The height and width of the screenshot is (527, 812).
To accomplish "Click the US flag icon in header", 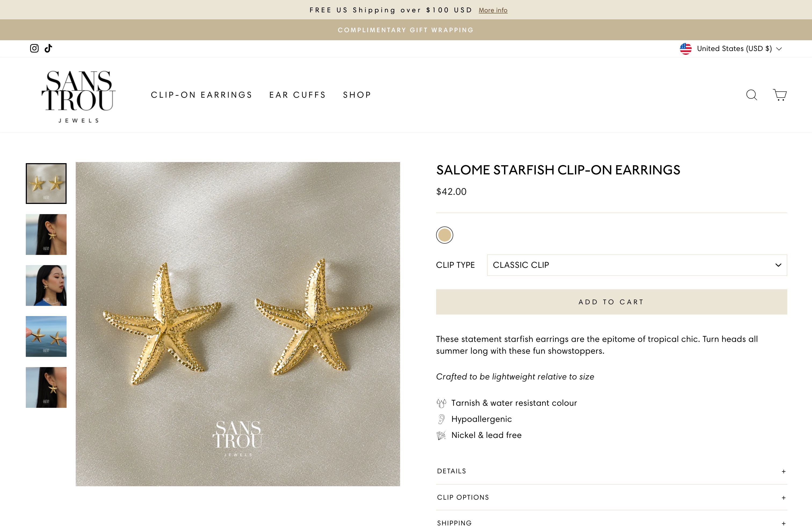I will click(x=686, y=48).
